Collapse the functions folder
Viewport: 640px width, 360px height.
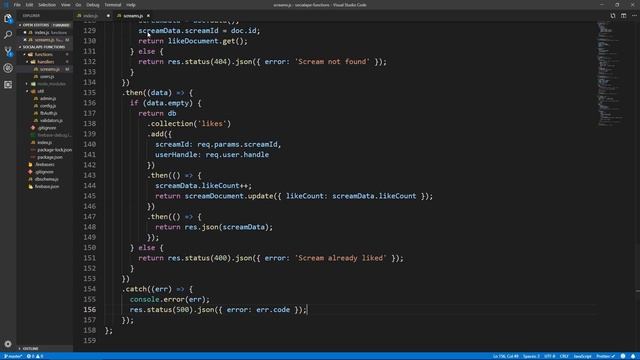coord(43,54)
